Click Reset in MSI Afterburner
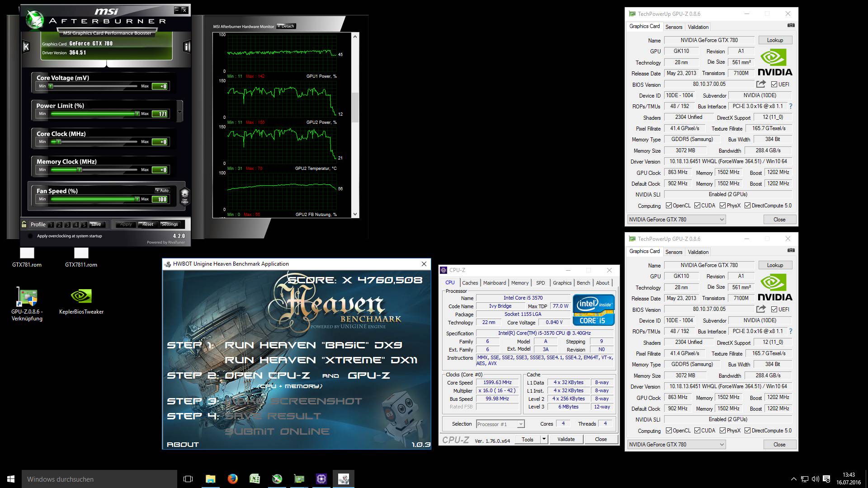This screenshot has width=868, height=488. coord(147,224)
